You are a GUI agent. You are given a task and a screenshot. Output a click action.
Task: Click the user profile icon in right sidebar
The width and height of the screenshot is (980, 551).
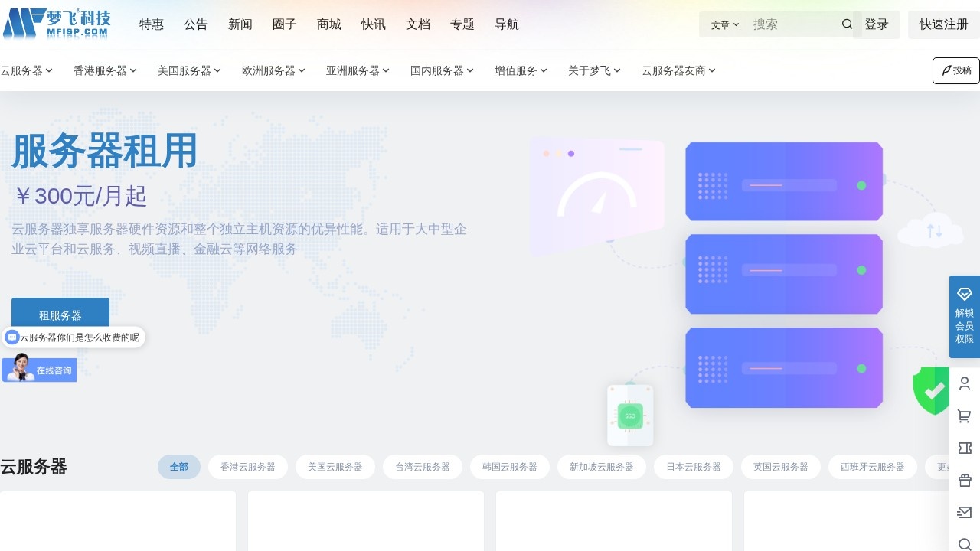964,383
